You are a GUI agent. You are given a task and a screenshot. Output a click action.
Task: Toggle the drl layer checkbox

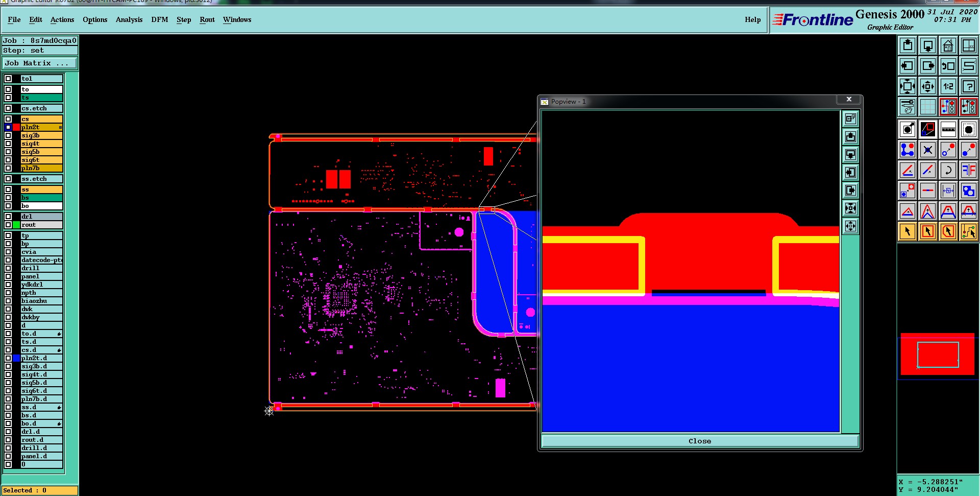click(x=8, y=217)
